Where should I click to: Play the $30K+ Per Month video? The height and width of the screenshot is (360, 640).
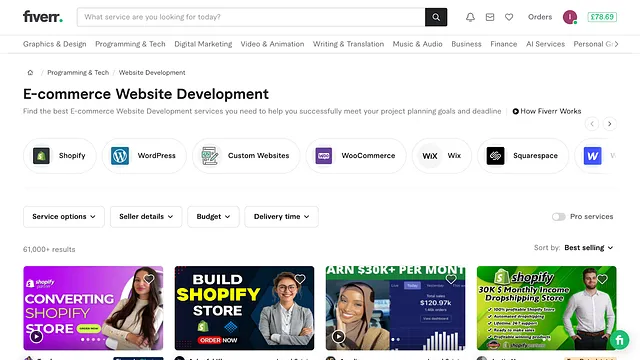[338, 337]
